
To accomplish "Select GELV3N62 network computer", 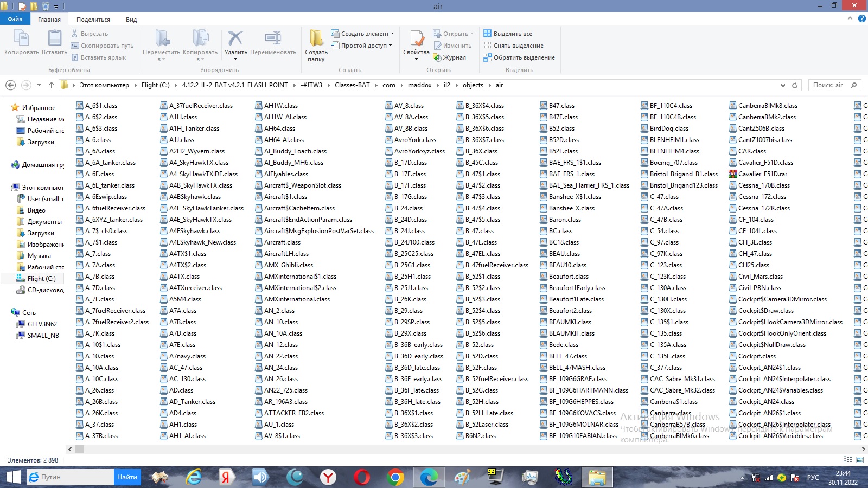I will (x=42, y=324).
